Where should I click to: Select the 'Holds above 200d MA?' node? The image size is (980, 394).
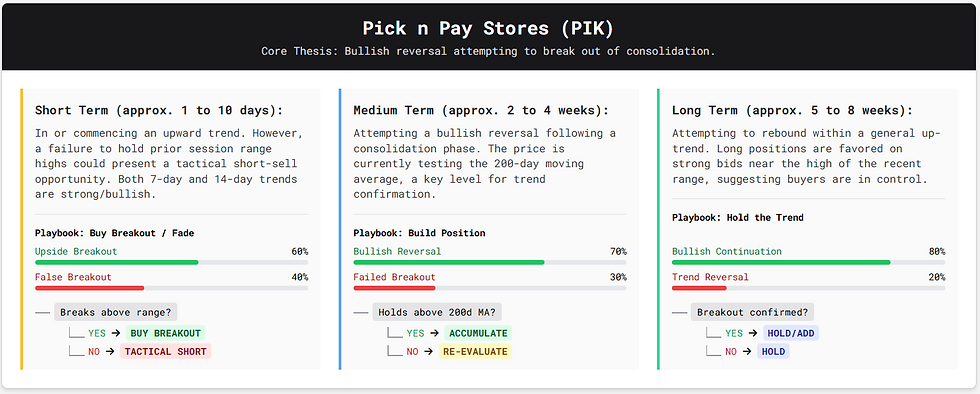coord(438,313)
